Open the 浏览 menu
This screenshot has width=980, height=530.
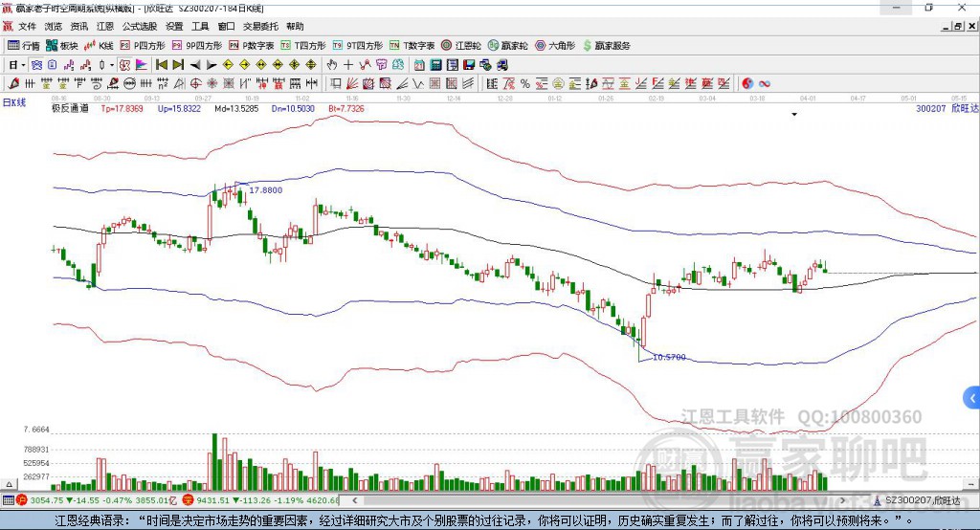[x=54, y=26]
